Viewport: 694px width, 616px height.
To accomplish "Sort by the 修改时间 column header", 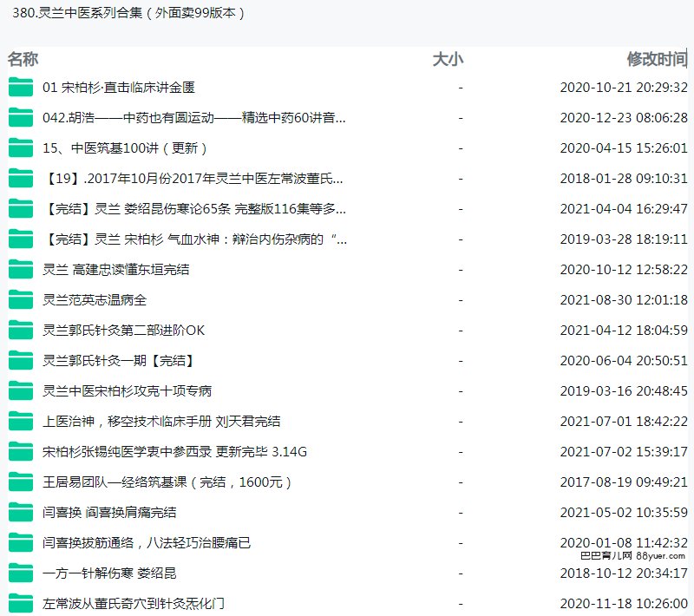I will (x=657, y=59).
